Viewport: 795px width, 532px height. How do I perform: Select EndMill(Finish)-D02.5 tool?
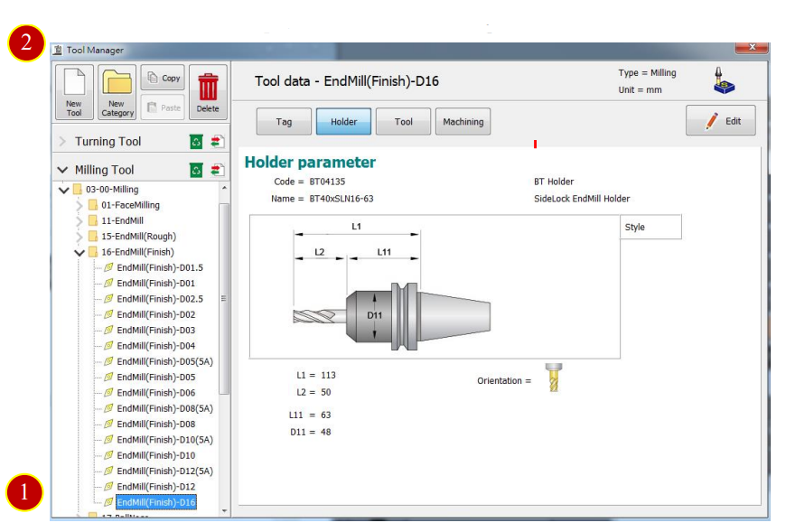pyautogui.click(x=160, y=299)
